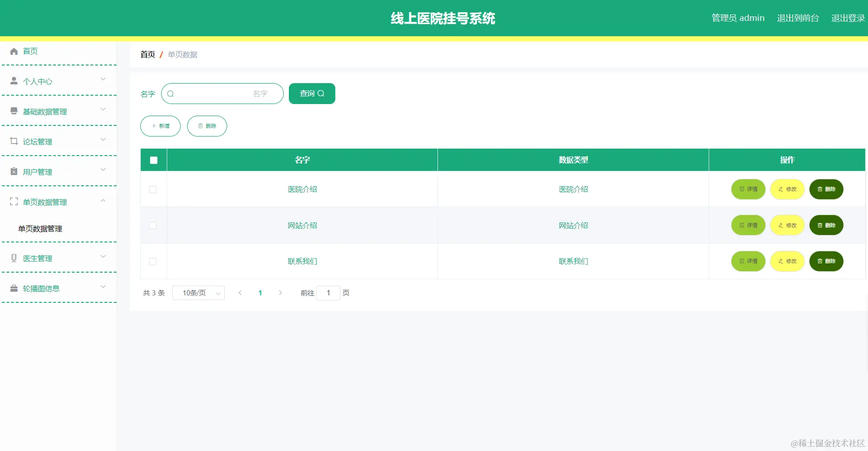Viewport: 868px width, 451px height.
Task: Click 修改 for the 网站介绍 row
Action: click(x=787, y=225)
